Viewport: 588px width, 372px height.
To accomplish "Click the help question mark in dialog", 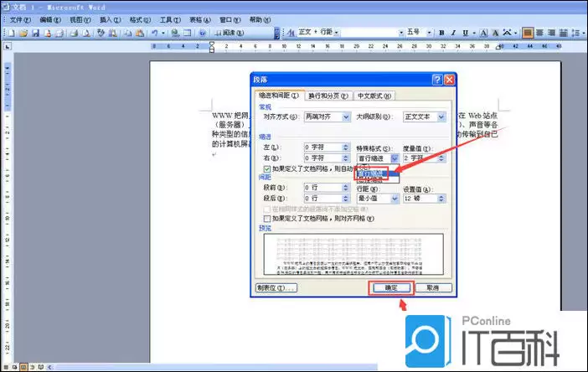I will click(x=437, y=80).
